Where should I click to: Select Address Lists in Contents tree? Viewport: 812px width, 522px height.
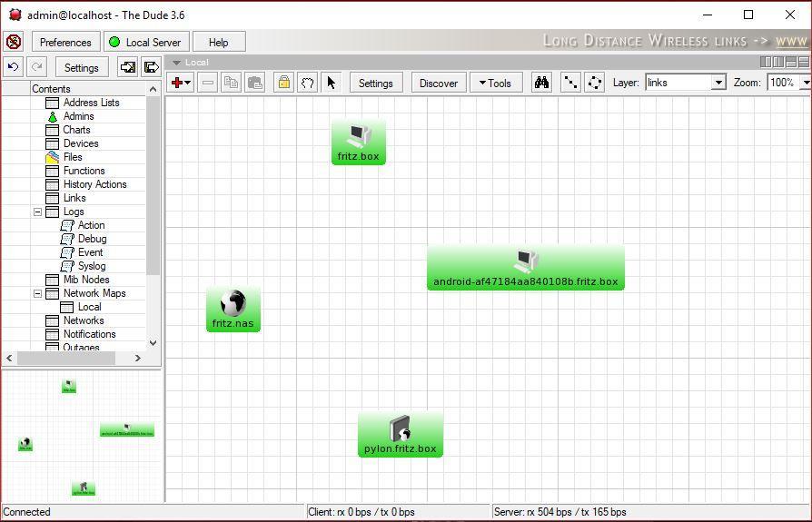(91, 103)
